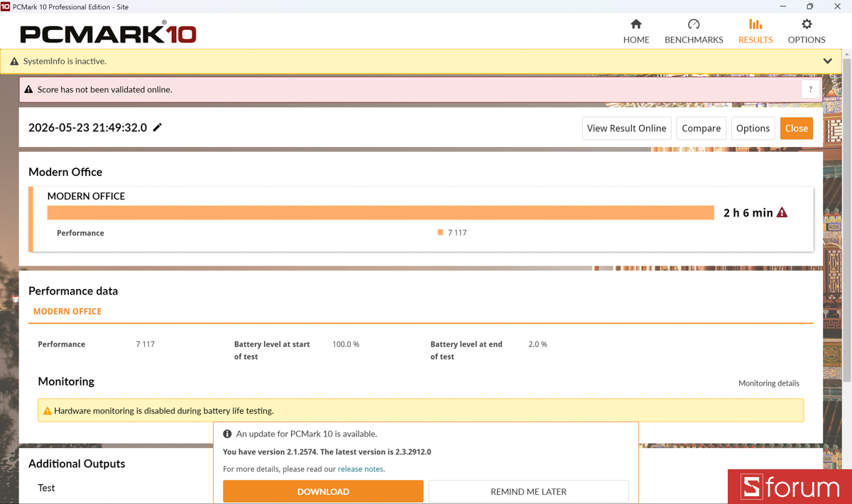The height and width of the screenshot is (504, 852).
Task: Click the 2 h 6 min battery result
Action: tap(748, 213)
